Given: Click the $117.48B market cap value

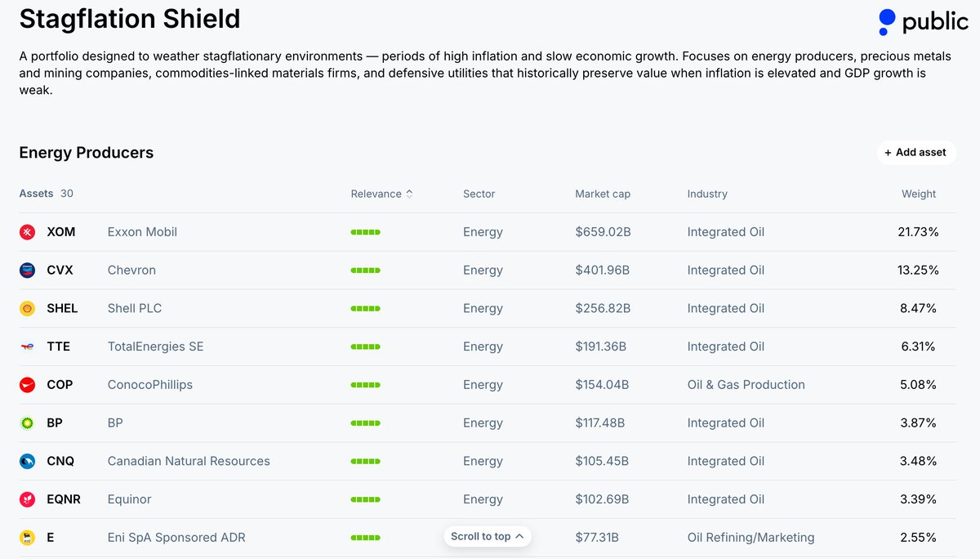Looking at the screenshot, I should [x=600, y=423].
